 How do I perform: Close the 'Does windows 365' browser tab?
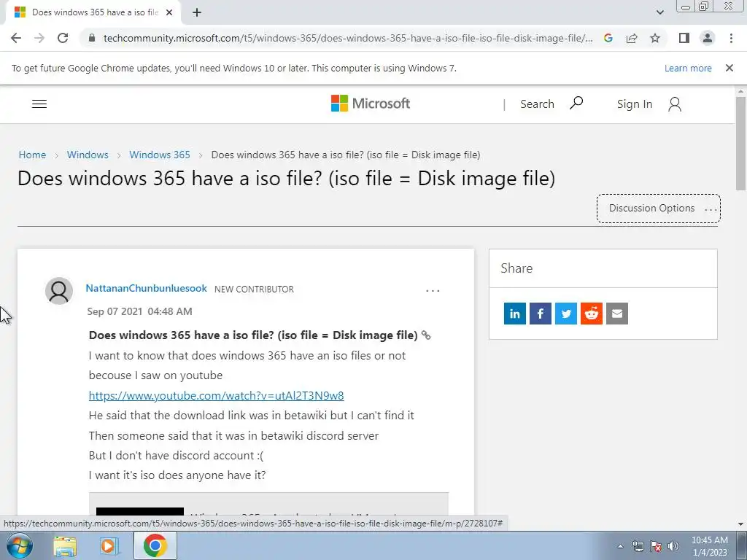click(x=169, y=12)
